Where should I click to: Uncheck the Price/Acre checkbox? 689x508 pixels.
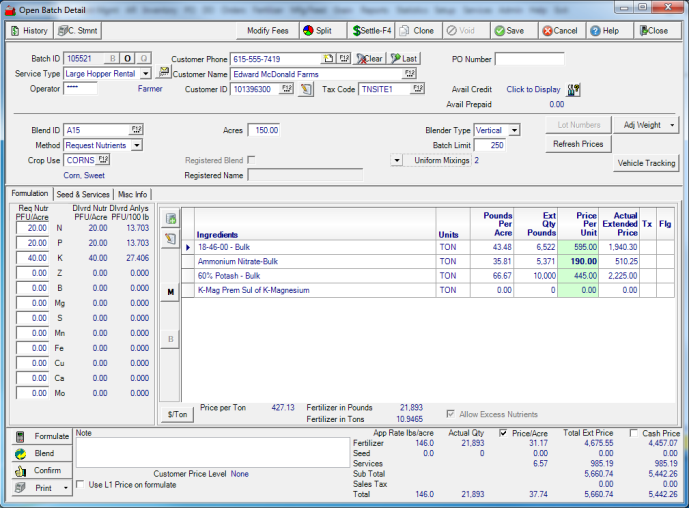[503, 433]
